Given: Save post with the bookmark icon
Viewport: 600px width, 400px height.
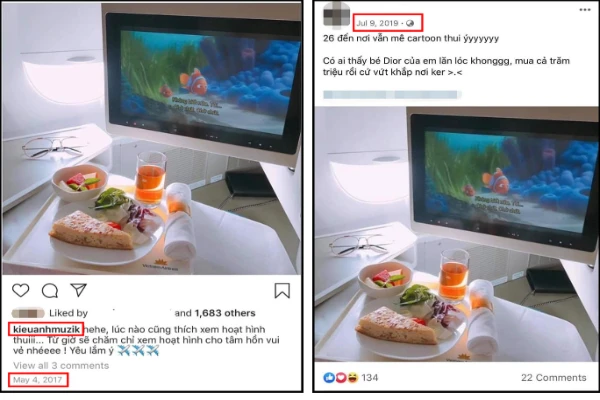Looking at the screenshot, I should click(x=282, y=291).
